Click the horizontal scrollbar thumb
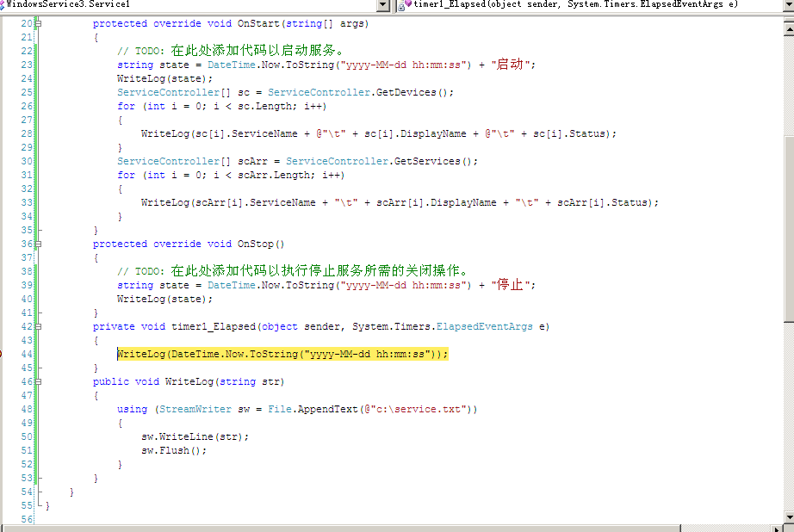 pos(342,529)
